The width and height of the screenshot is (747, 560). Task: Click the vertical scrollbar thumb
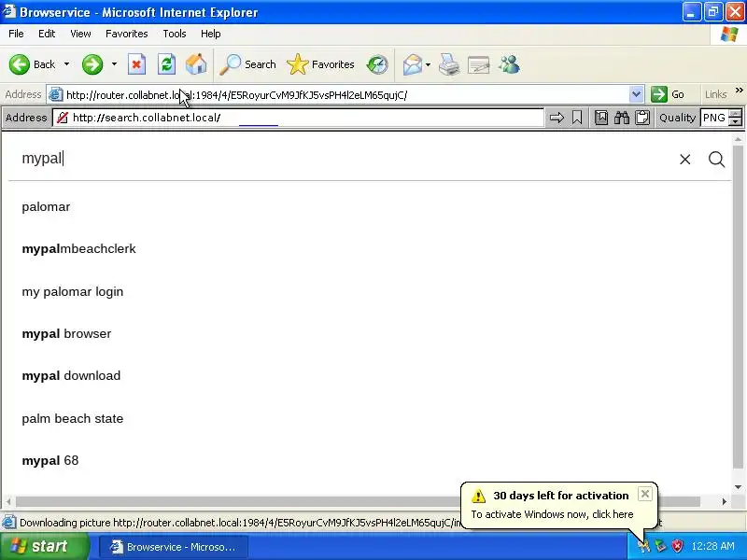(738, 307)
